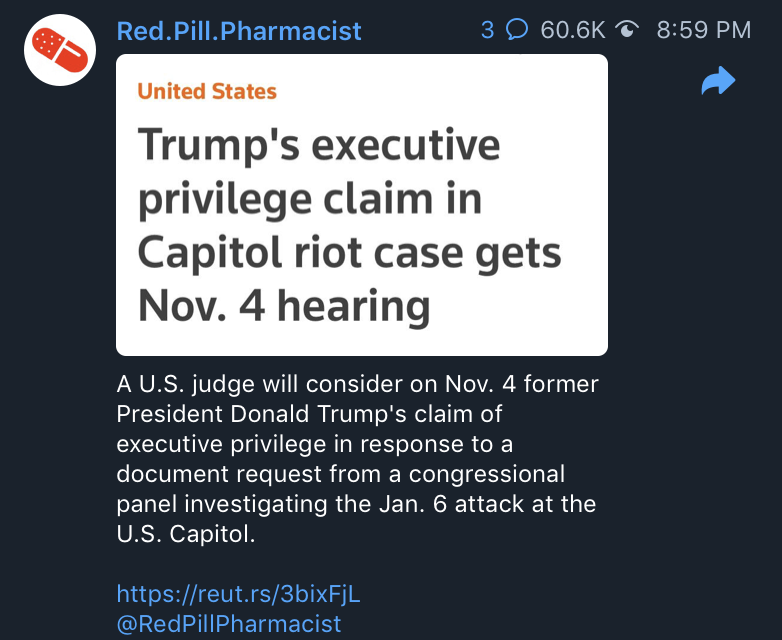Click "Capitol riot case gets" headline line
The height and width of the screenshot is (640, 782).
[349, 252]
